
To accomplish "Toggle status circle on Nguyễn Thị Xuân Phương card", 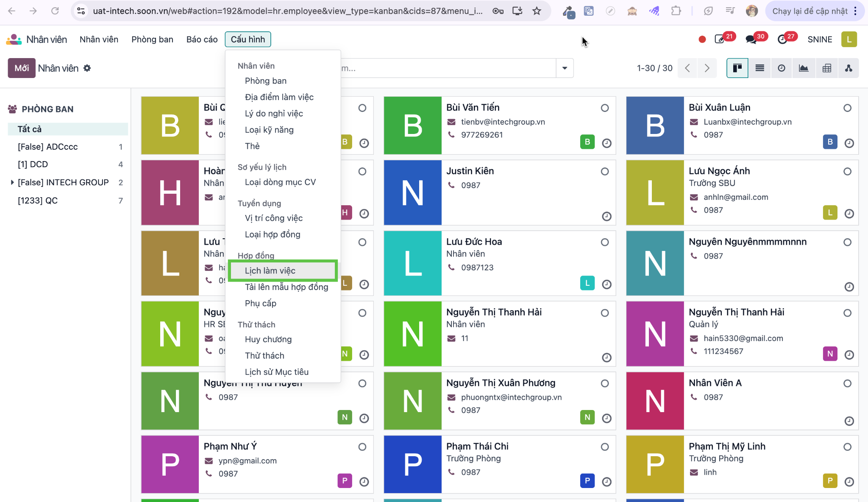I will click(x=605, y=384).
